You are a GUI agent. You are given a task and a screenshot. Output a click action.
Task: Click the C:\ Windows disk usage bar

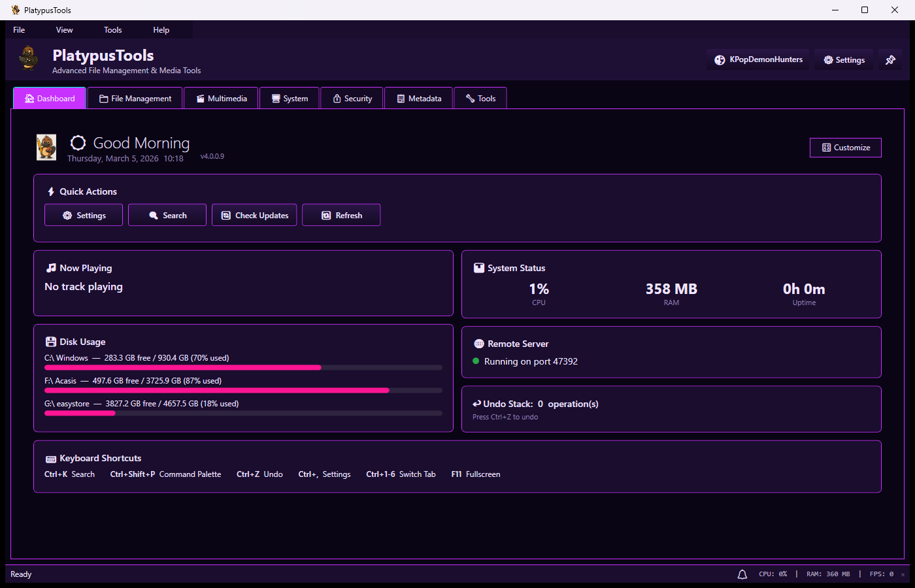[243, 368]
